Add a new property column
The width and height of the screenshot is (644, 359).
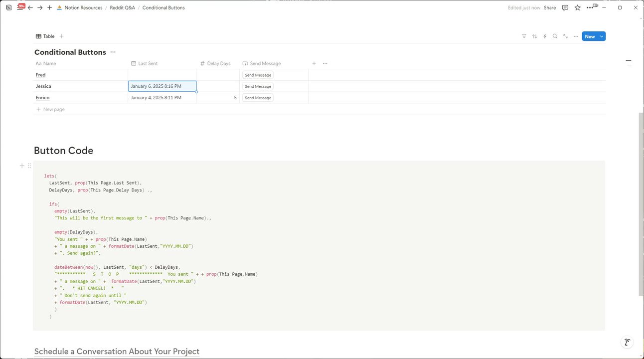tap(314, 63)
